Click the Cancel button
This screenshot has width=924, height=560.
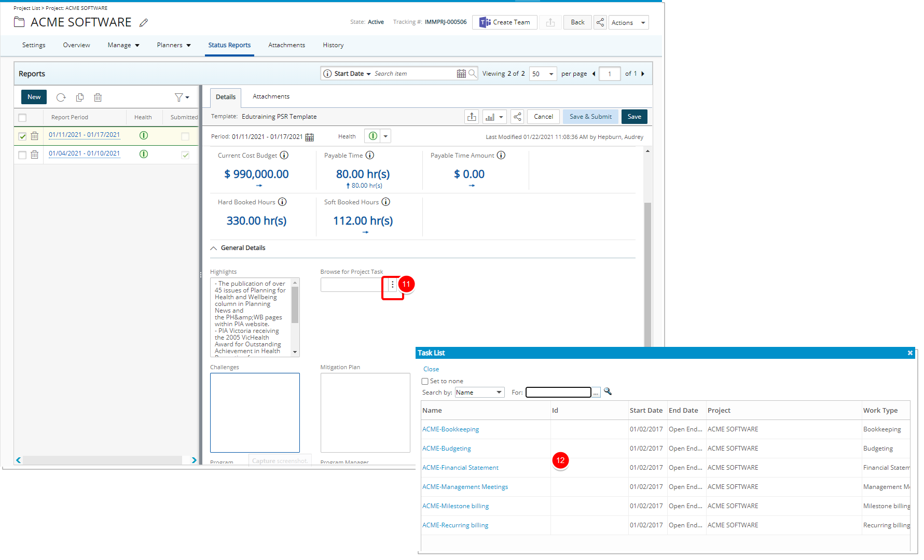(x=543, y=117)
